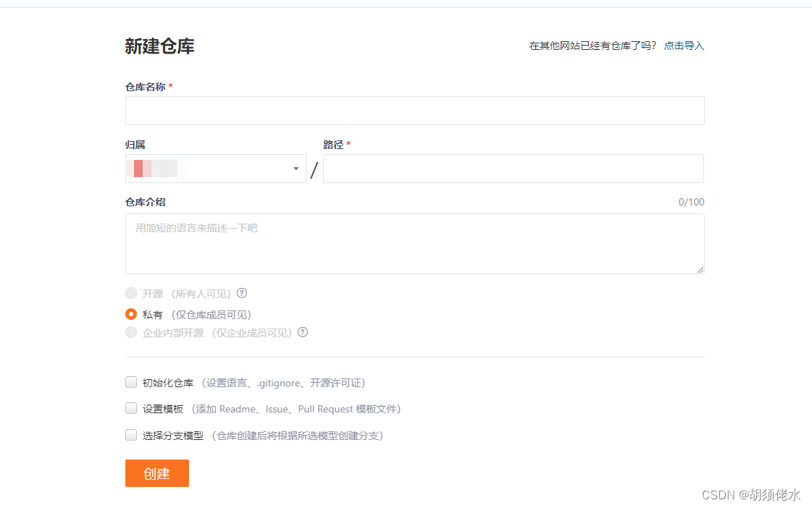The width and height of the screenshot is (812, 508).
Task: Click the 仓库名称 field label
Action: (x=146, y=87)
